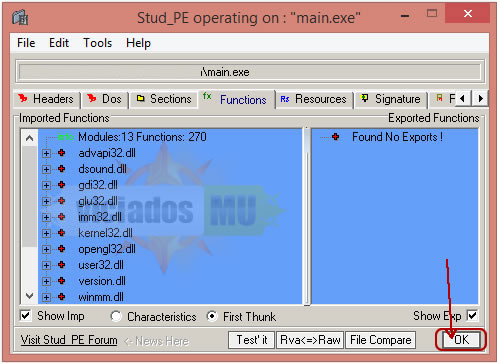497x363 pixels.
Task: Click the red cross icon beside glu32.dll
Action: pyautogui.click(x=61, y=201)
